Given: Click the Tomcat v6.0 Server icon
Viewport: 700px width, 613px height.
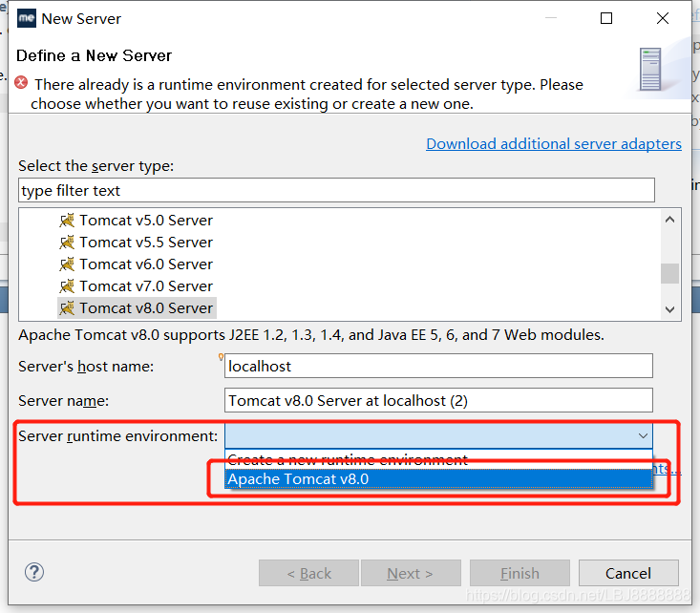Looking at the screenshot, I should pyautogui.click(x=67, y=264).
